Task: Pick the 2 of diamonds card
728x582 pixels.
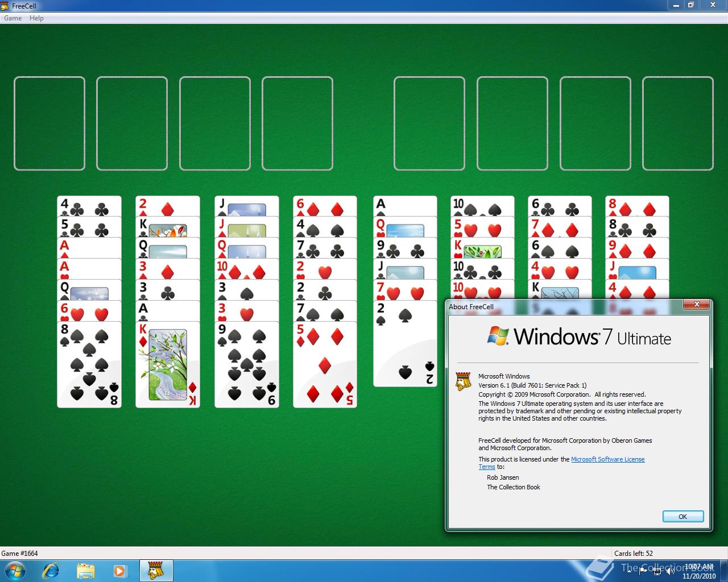Action: click(168, 206)
